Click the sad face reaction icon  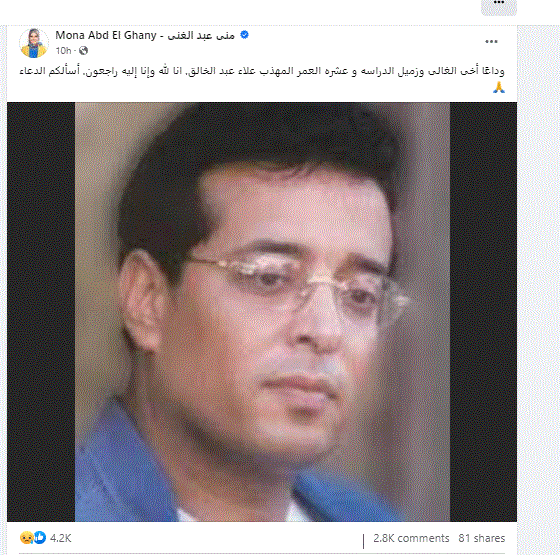coord(26,538)
